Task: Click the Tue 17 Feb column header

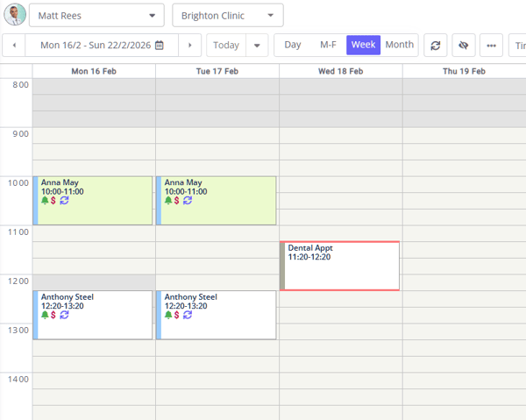Action: (x=217, y=71)
